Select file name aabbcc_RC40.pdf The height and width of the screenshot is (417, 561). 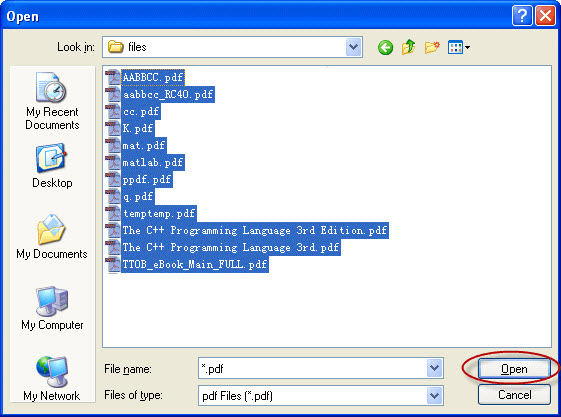(168, 94)
